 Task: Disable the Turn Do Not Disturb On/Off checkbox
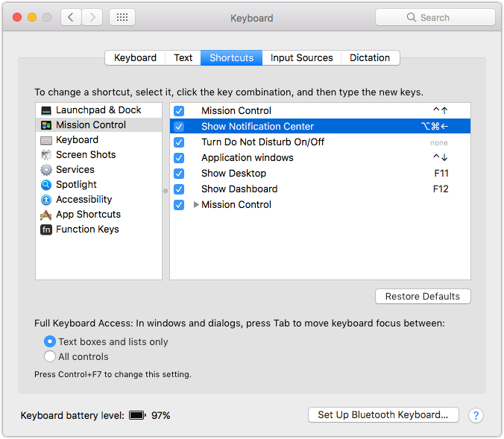pyautogui.click(x=179, y=142)
